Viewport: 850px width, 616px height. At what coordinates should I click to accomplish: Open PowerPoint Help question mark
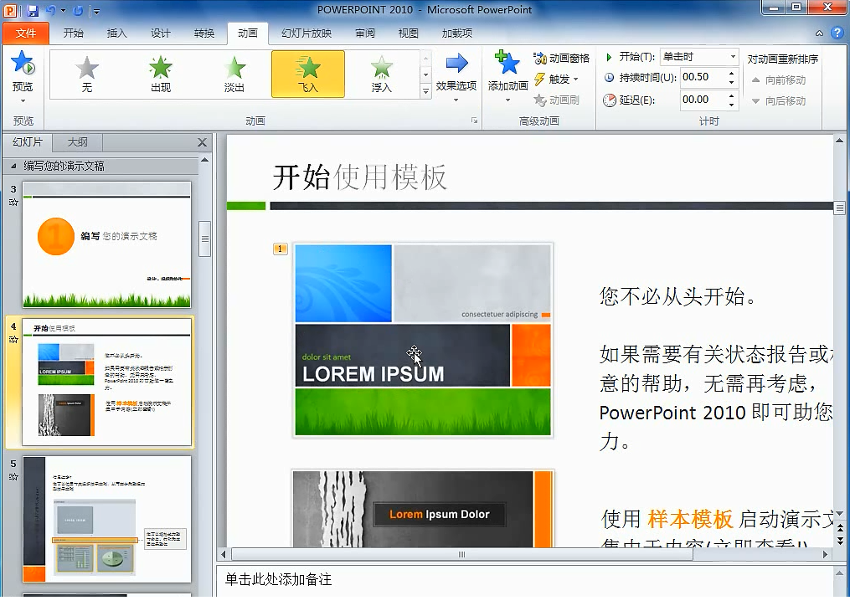pos(837,33)
